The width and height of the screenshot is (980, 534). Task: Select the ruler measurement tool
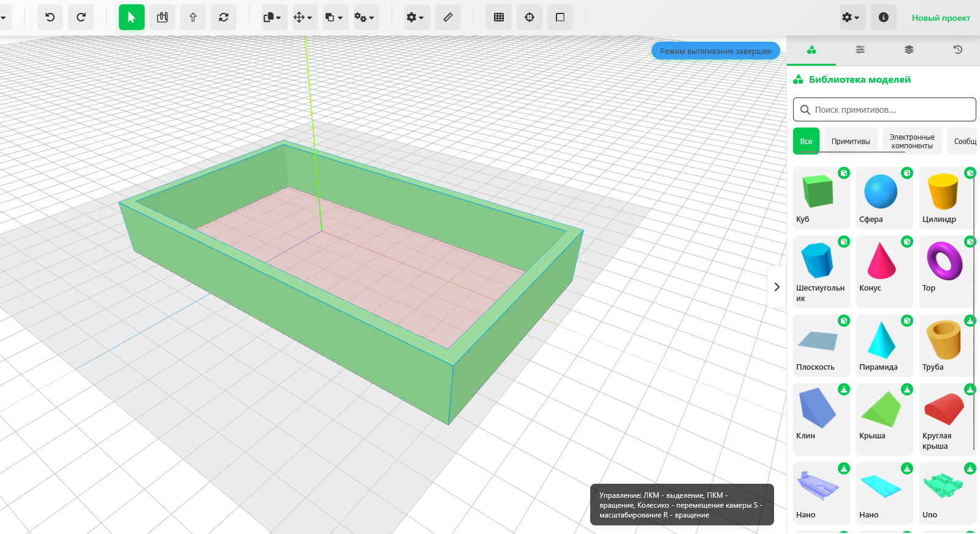(x=448, y=17)
